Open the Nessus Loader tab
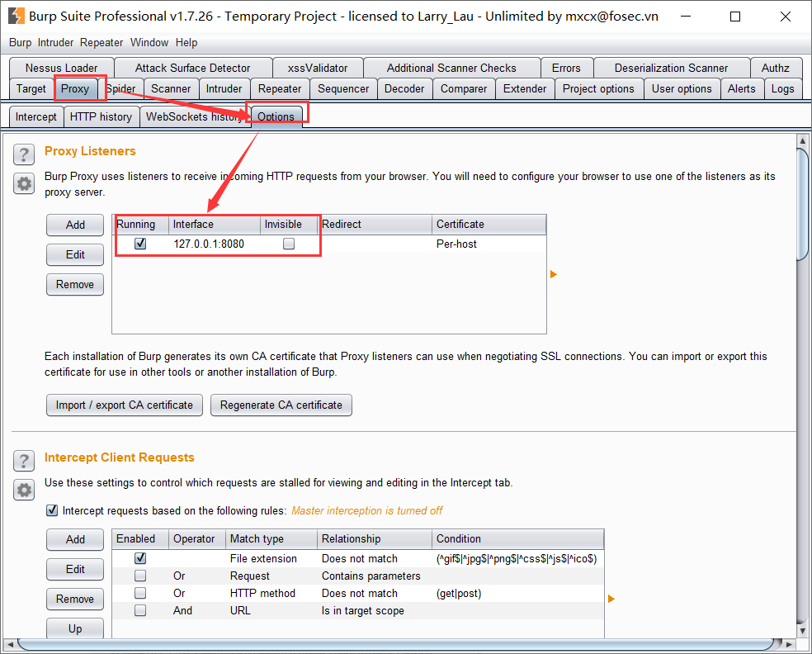Screen dimensions: 812x654 tap(62, 68)
